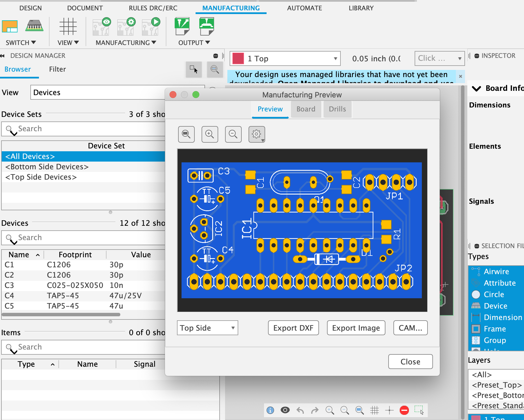
Task: Click the undo arrow in the bottom toolbar
Action: (300, 410)
